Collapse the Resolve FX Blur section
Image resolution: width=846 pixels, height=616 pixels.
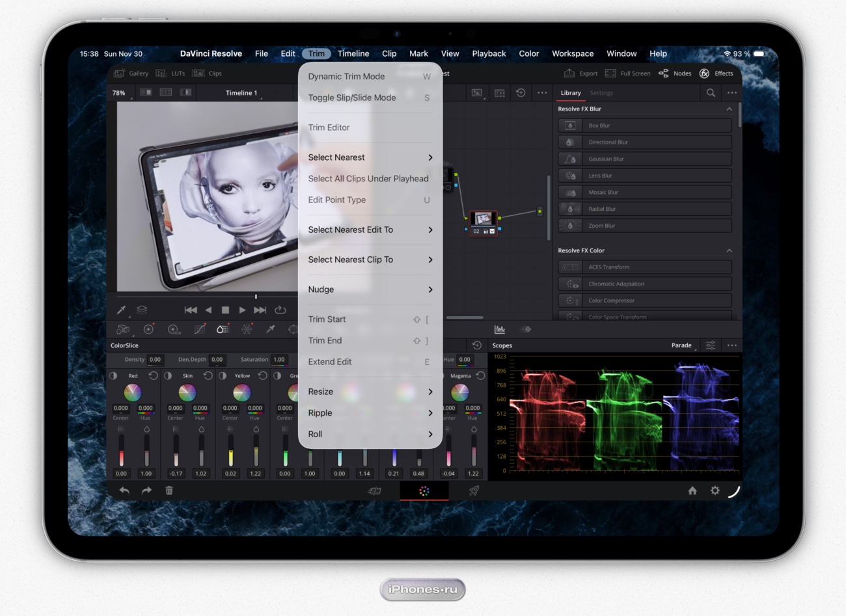[729, 109]
